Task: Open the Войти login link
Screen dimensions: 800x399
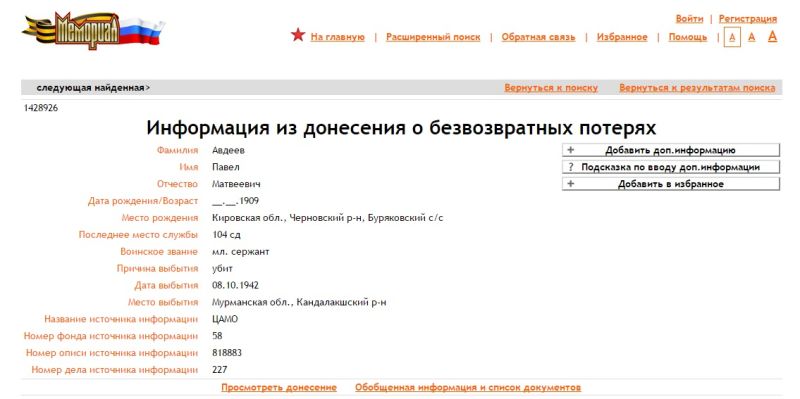Action: pos(689,19)
